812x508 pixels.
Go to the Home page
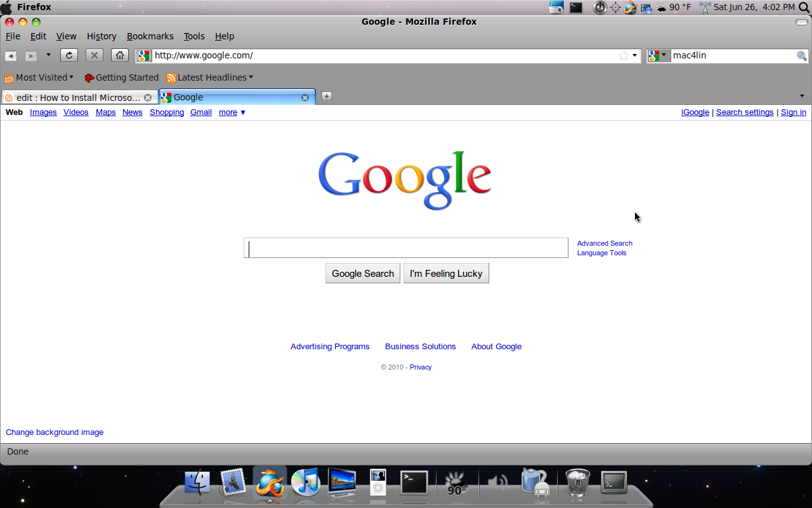click(x=120, y=55)
